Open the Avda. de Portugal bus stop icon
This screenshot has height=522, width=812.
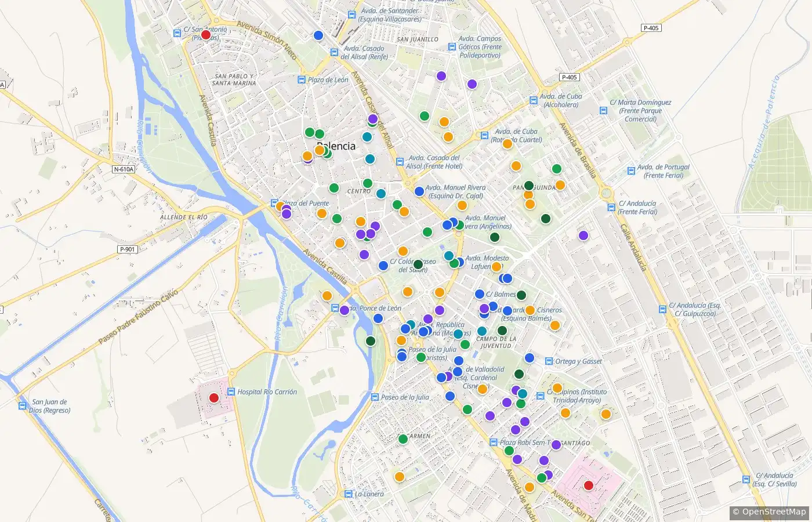click(x=631, y=171)
